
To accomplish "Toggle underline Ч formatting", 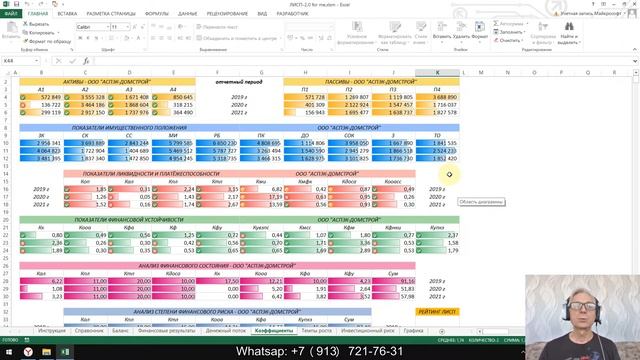I will pos(96,38).
